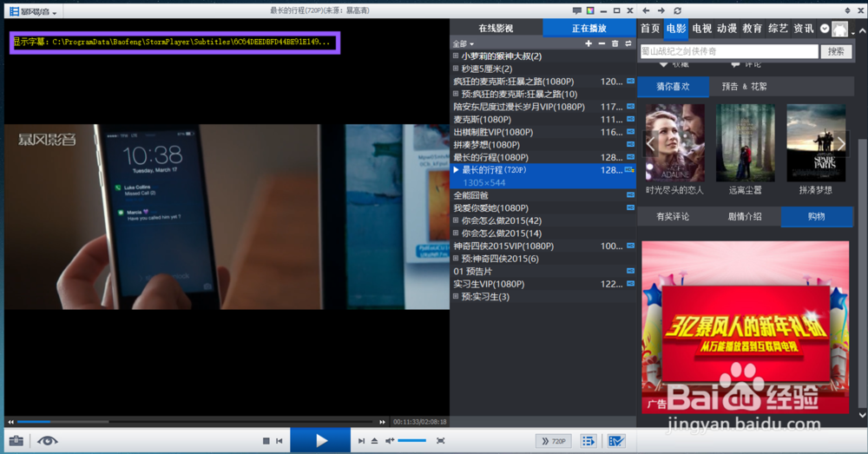Open the 720P quality selector
This screenshot has height=454, width=868.
point(554,441)
